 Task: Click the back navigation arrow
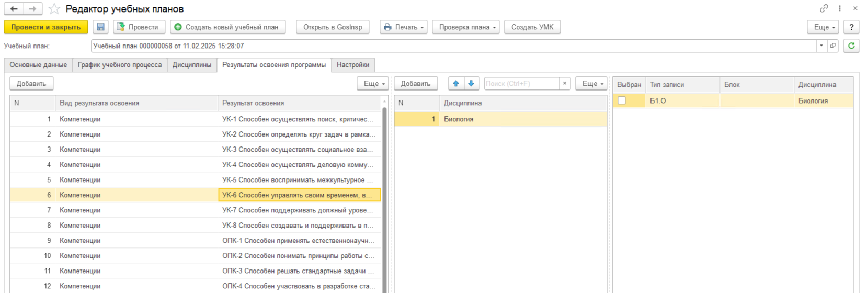14,9
